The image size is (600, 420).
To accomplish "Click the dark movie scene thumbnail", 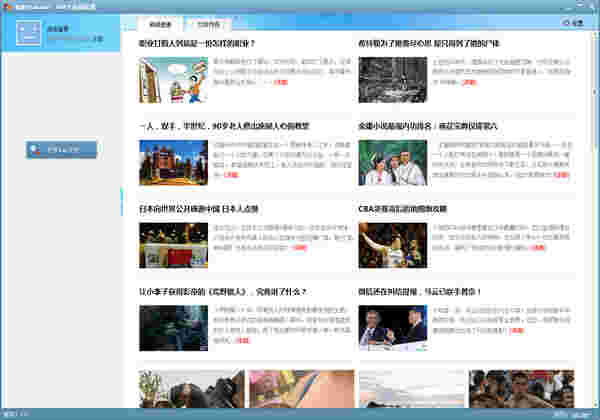I will coord(173,328).
